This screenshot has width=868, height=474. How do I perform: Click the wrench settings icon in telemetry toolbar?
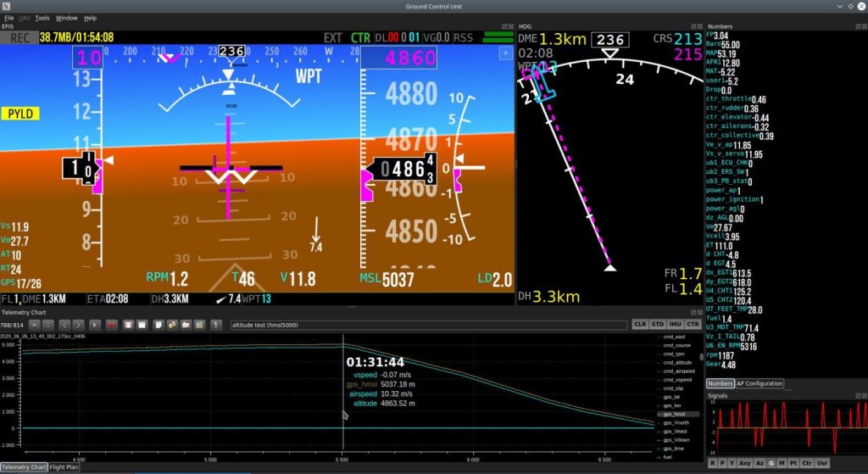215,325
